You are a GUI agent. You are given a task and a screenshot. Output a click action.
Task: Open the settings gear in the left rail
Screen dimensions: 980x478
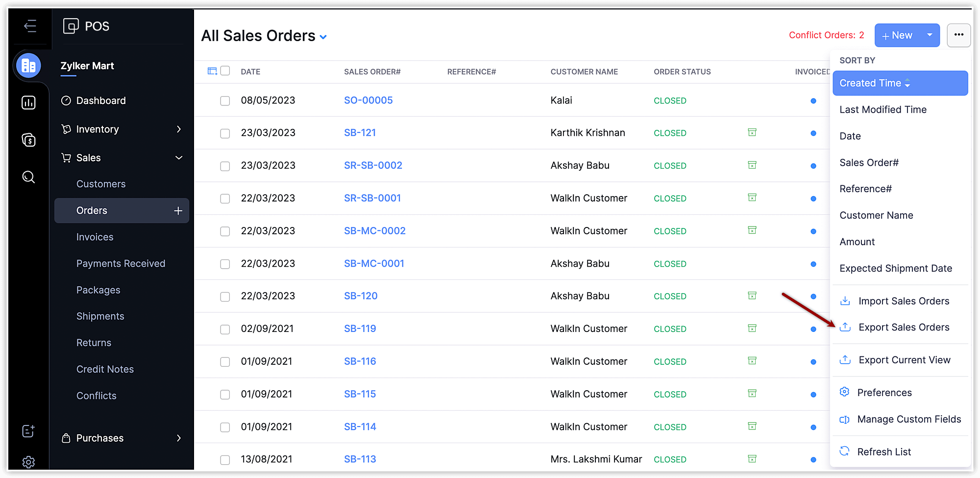tap(28, 462)
